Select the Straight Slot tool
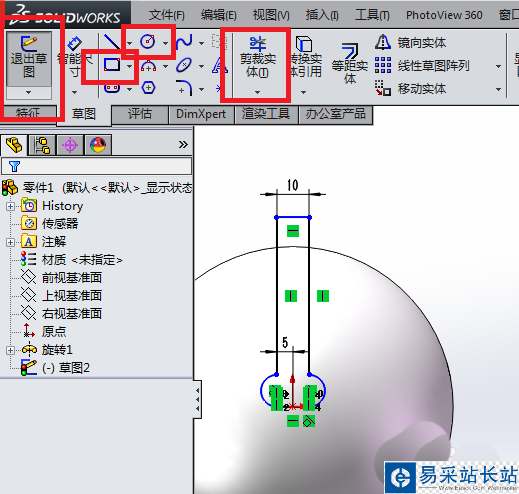This screenshot has width=519, height=494. pyautogui.click(x=112, y=88)
